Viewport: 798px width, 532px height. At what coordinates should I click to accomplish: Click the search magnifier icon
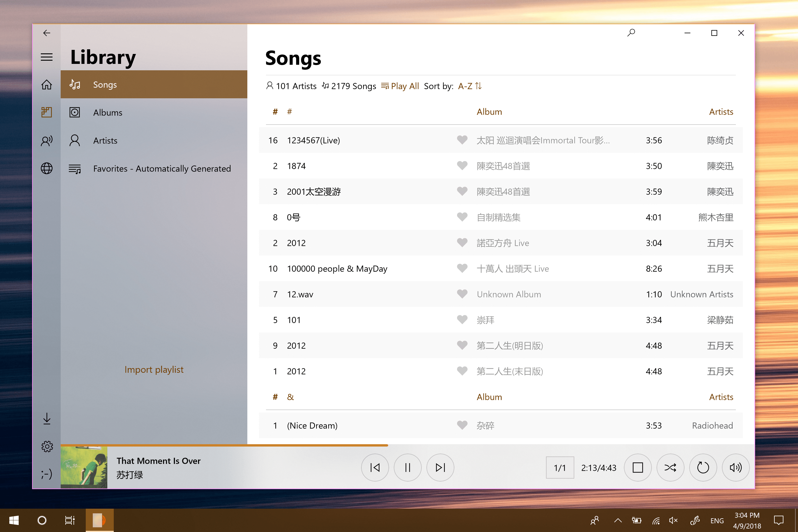[631, 33]
